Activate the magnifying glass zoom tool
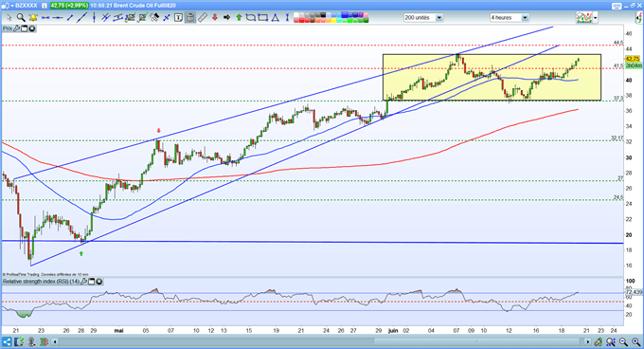Screen dimensions: 644x349 pyautogui.click(x=21, y=18)
